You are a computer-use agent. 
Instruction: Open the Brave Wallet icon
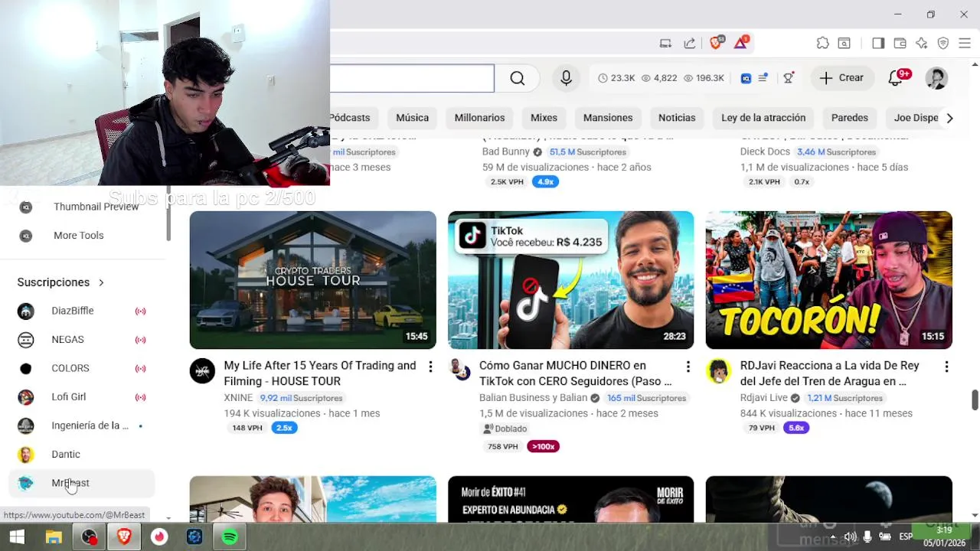[x=900, y=44]
